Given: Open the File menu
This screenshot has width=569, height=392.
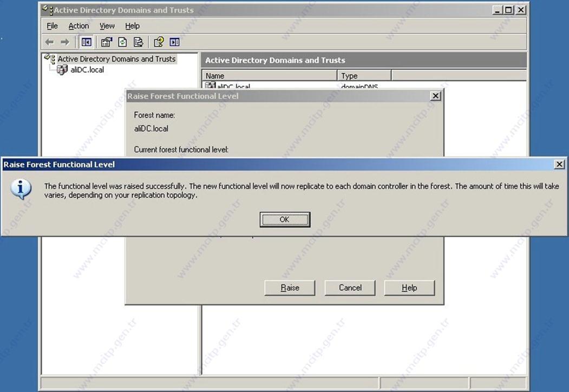Looking at the screenshot, I should tap(53, 26).
